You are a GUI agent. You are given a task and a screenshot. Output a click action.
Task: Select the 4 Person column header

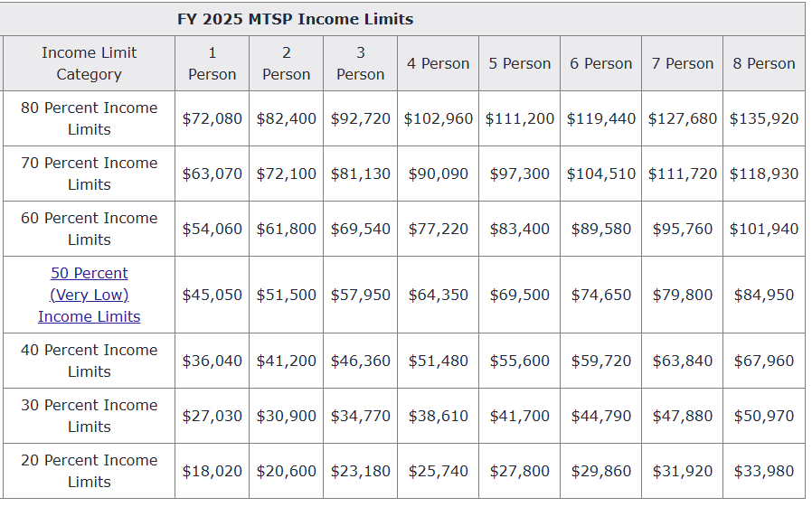click(x=439, y=63)
